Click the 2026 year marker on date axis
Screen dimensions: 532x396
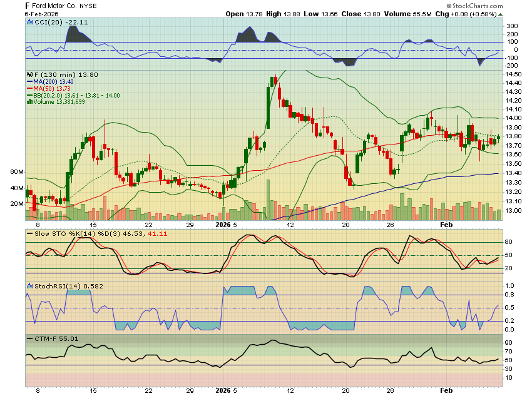[x=222, y=224]
